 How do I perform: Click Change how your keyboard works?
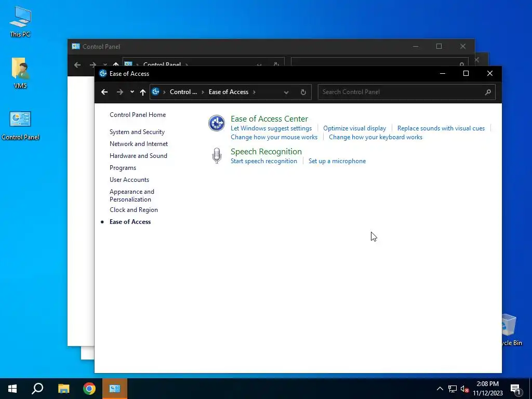click(376, 137)
